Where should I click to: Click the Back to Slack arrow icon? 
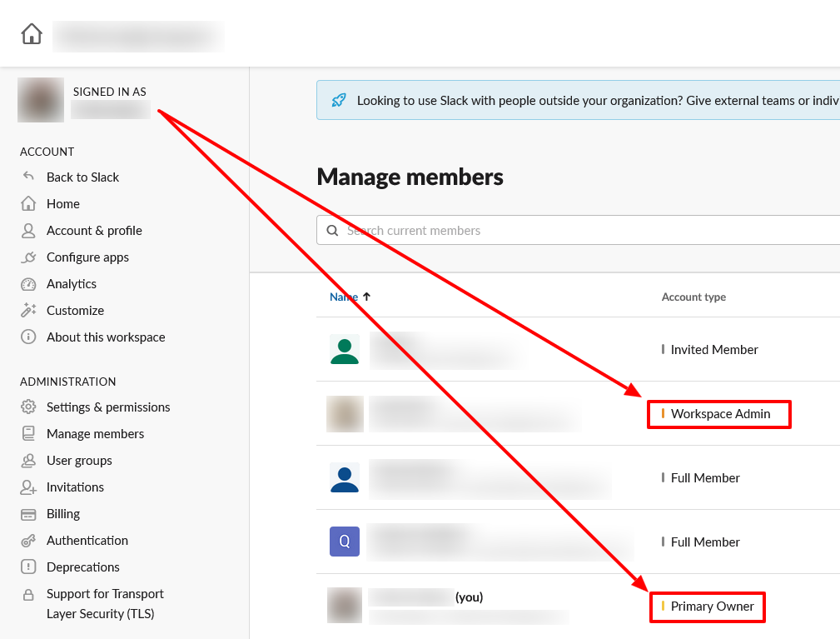[x=28, y=177]
